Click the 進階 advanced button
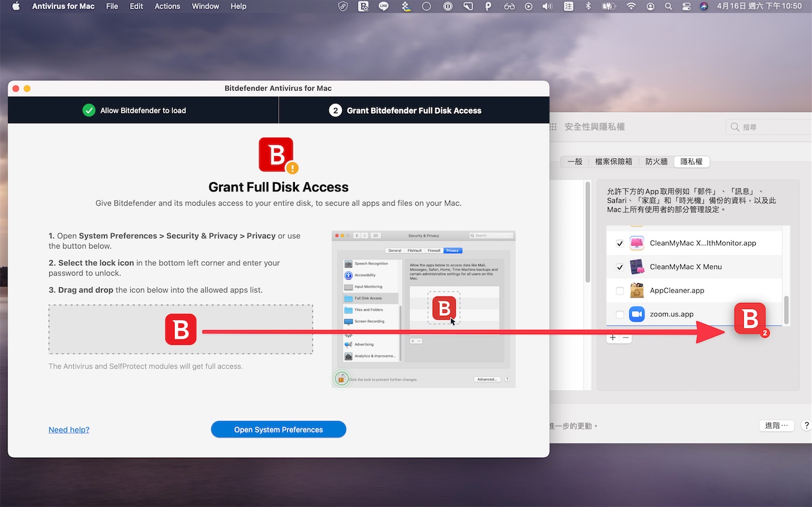 tap(776, 425)
